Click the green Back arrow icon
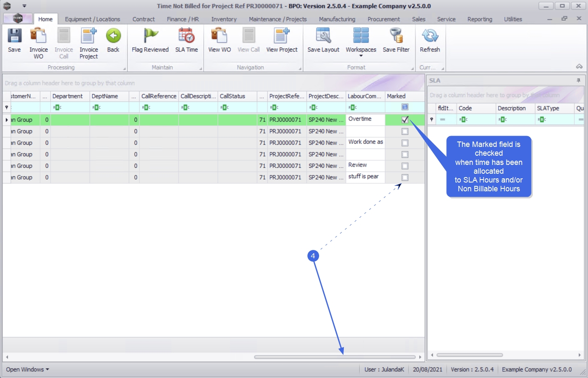The width and height of the screenshot is (588, 378). pos(113,36)
